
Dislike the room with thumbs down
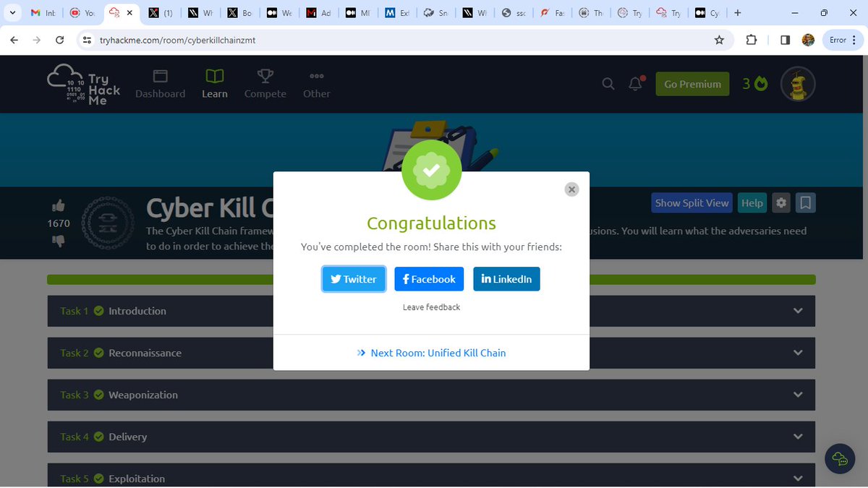point(59,241)
